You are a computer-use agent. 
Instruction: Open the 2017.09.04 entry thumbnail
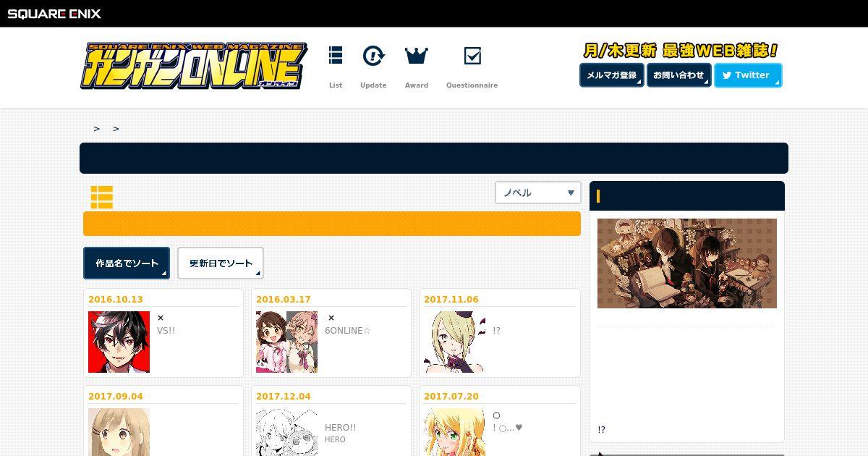119,432
